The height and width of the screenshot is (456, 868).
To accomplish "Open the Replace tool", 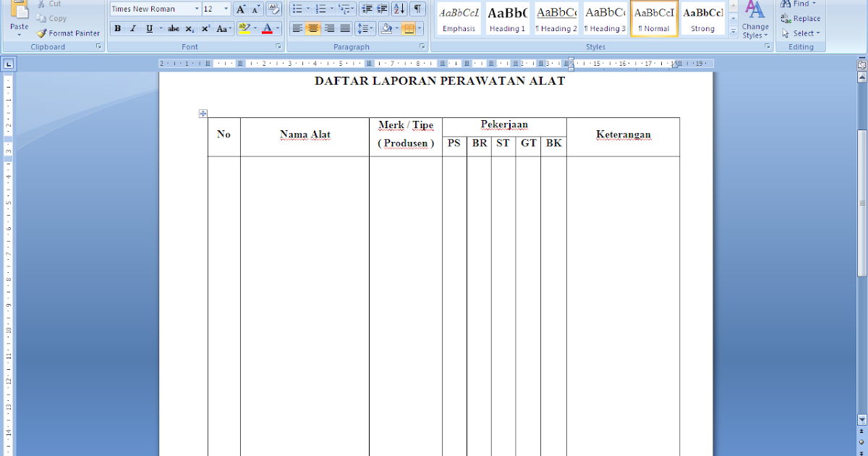I will [x=801, y=18].
